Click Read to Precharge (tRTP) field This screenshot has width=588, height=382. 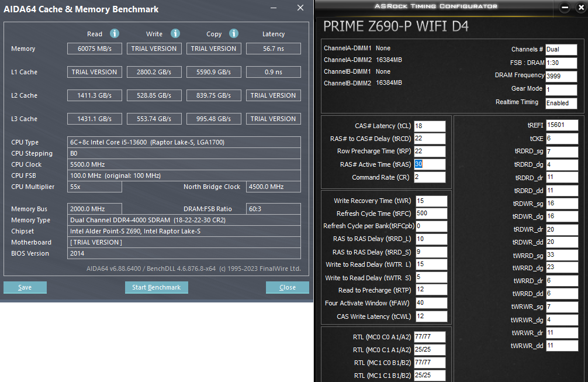431,290
